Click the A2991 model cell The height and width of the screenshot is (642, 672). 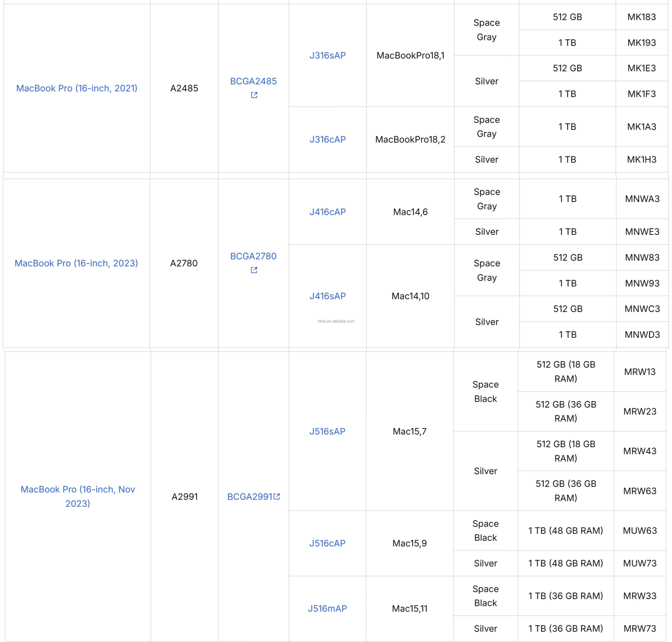pyautogui.click(x=185, y=497)
